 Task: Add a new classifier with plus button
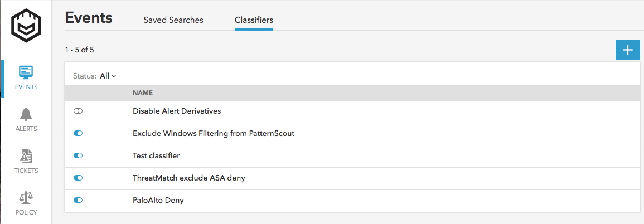coord(627,50)
